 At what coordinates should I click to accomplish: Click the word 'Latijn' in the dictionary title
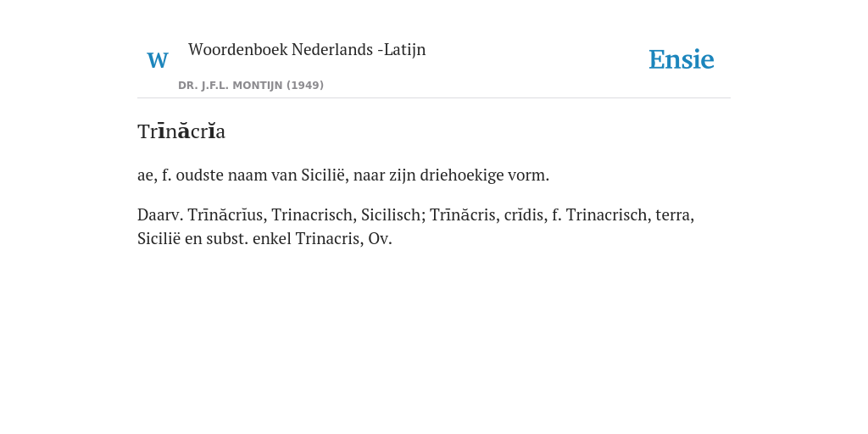[404, 49]
